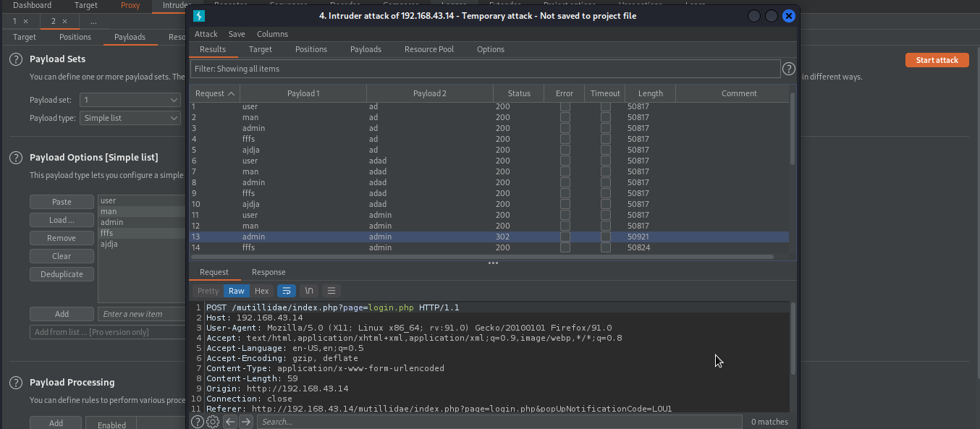This screenshot has width=980, height=429.
Task: Switch to Resource Pool tab in attack window
Action: (x=429, y=49)
